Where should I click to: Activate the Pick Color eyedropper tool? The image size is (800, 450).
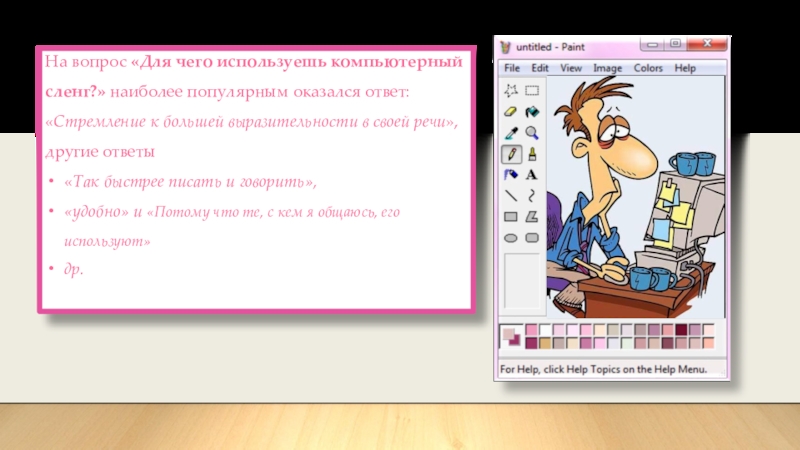(x=511, y=133)
